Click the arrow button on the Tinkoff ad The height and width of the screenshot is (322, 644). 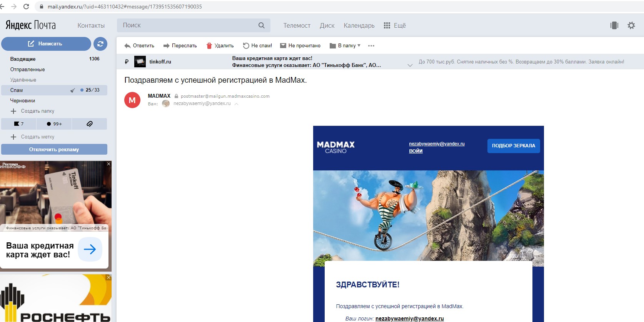(x=90, y=249)
